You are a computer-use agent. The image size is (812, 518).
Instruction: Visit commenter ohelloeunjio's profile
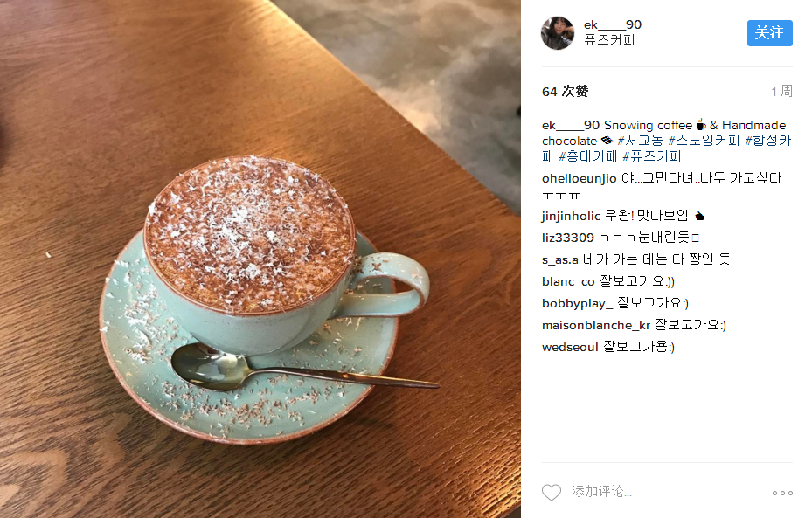(579, 178)
